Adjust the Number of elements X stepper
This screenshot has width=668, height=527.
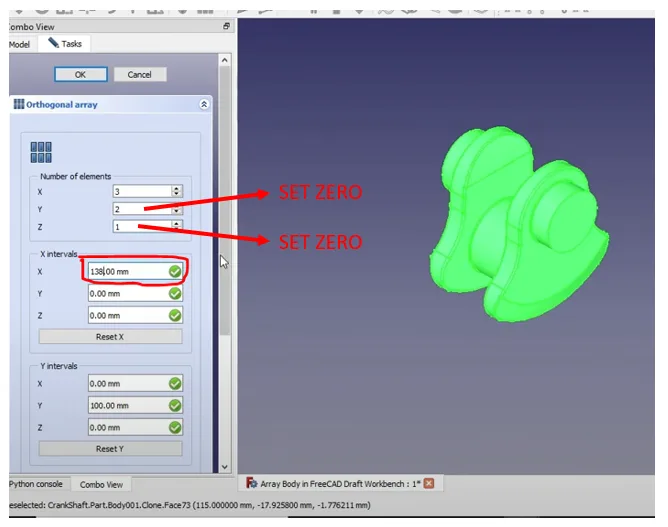[177, 191]
